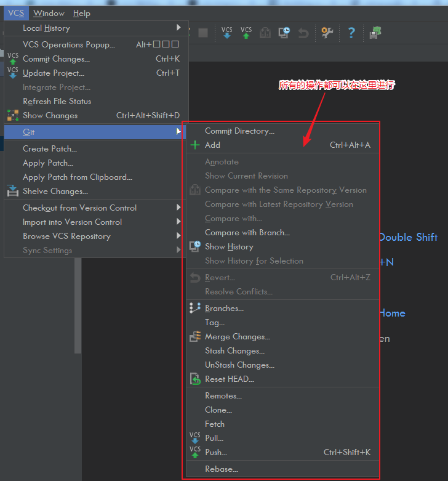Click the stop square icon in toolbar

202,33
